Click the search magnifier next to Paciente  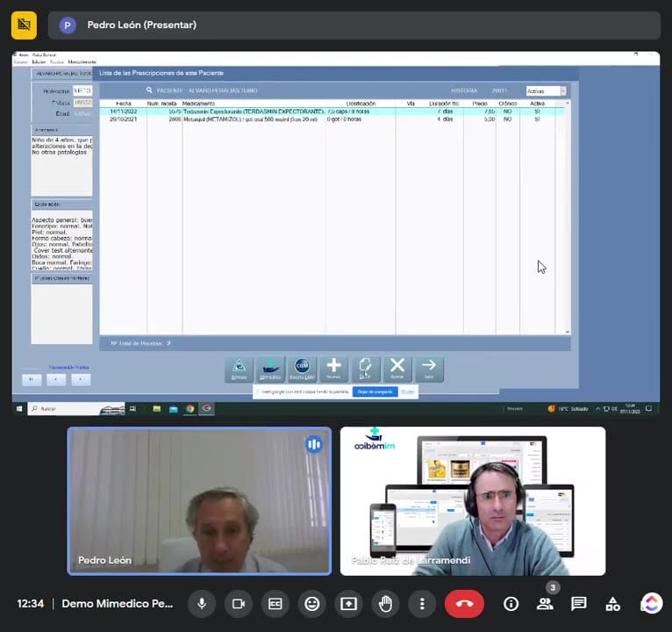pyautogui.click(x=149, y=90)
